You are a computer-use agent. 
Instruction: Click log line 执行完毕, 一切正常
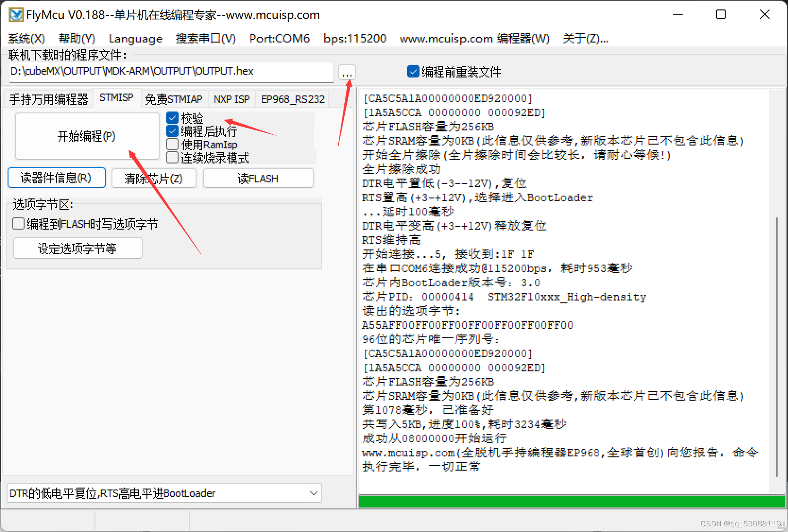[421, 467]
